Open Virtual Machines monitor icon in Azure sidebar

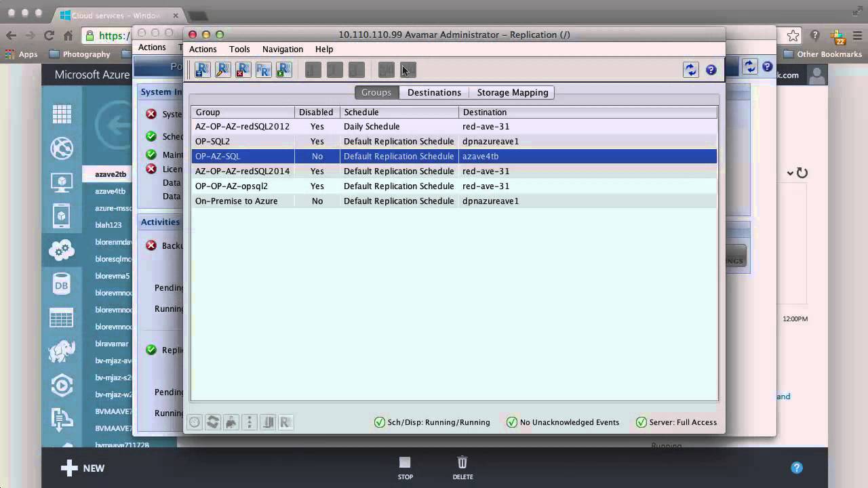[x=62, y=182]
